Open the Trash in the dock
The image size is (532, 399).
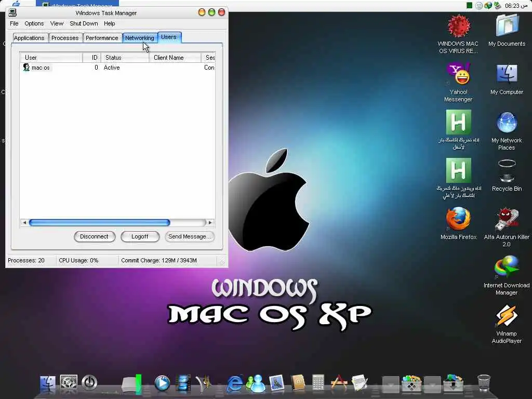(x=484, y=383)
